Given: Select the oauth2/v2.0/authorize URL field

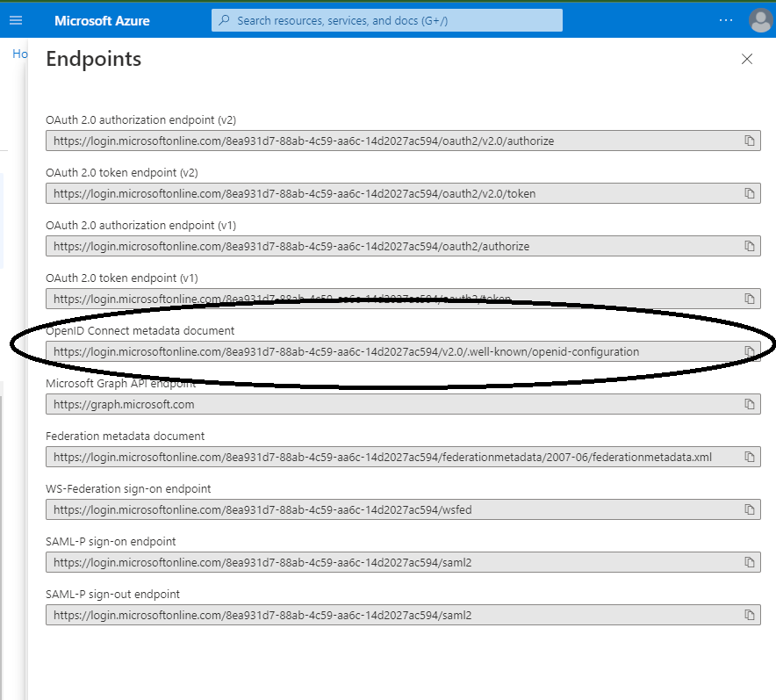Looking at the screenshot, I should pos(403,141).
